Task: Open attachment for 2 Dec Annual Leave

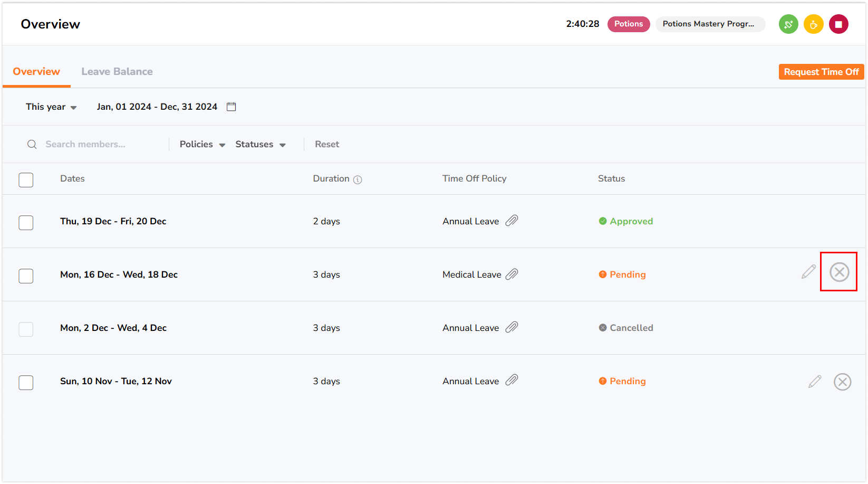Action: pos(512,327)
